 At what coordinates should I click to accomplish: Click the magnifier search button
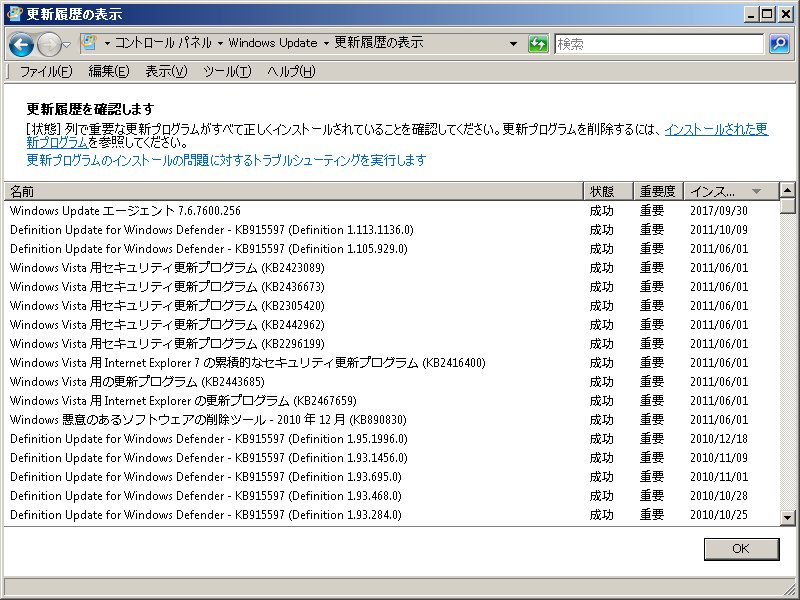pos(779,44)
